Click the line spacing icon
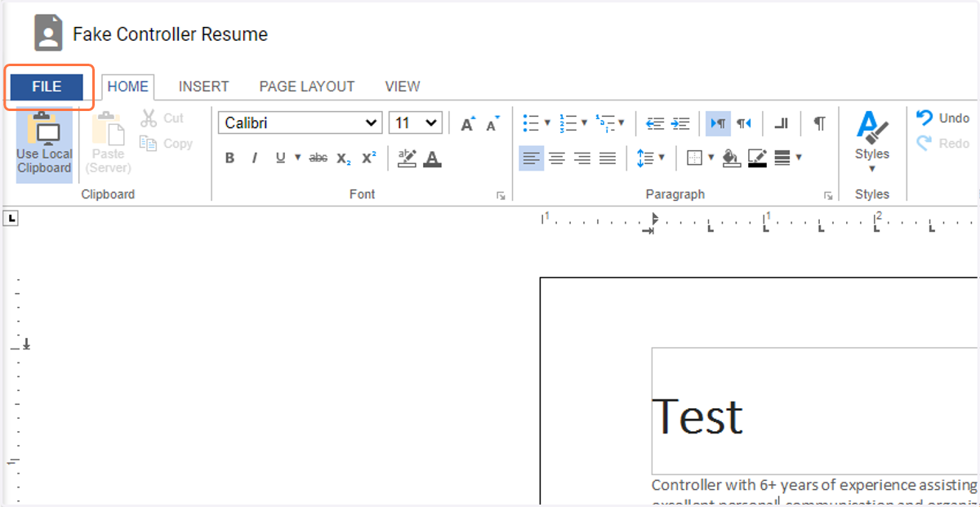 [x=645, y=158]
